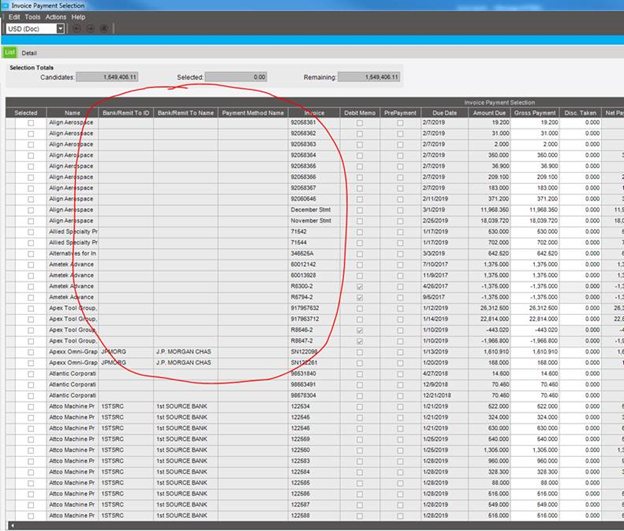The width and height of the screenshot is (624, 531).
Task: Switch to the List tab
Action: click(x=10, y=52)
